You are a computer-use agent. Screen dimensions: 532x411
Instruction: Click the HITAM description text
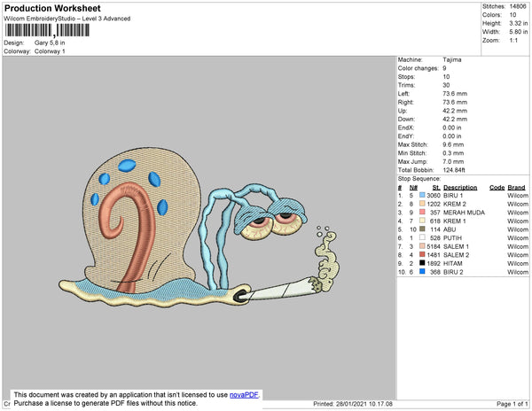pyautogui.click(x=452, y=263)
